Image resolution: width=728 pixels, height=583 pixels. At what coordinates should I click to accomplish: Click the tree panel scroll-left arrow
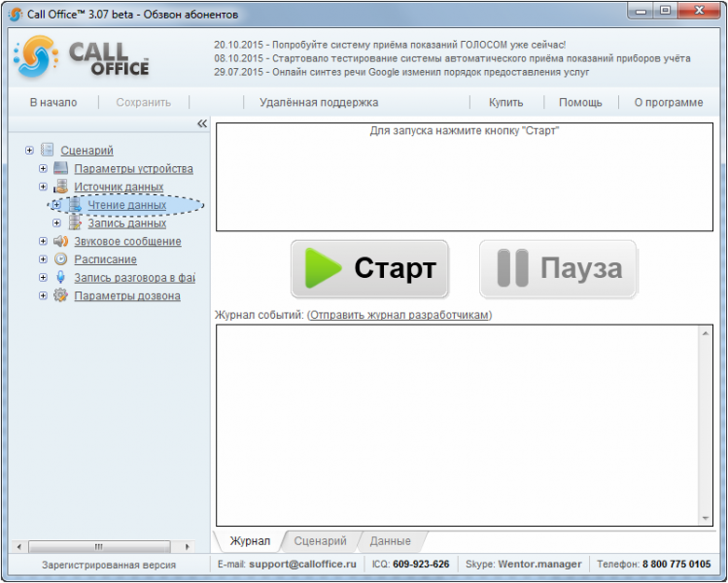[19, 546]
